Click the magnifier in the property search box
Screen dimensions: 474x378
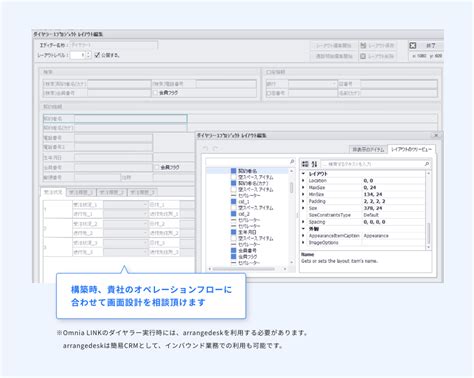pyautogui.click(x=427, y=164)
